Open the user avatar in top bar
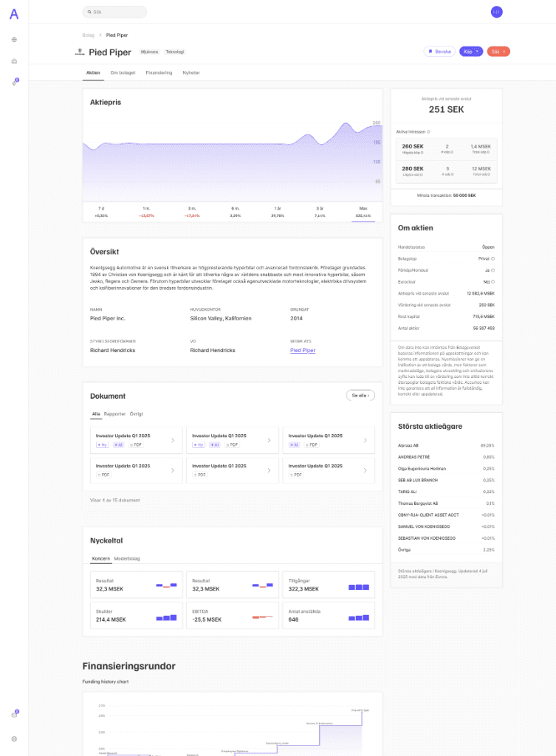Screen dimensions: 556x756 coord(496,12)
